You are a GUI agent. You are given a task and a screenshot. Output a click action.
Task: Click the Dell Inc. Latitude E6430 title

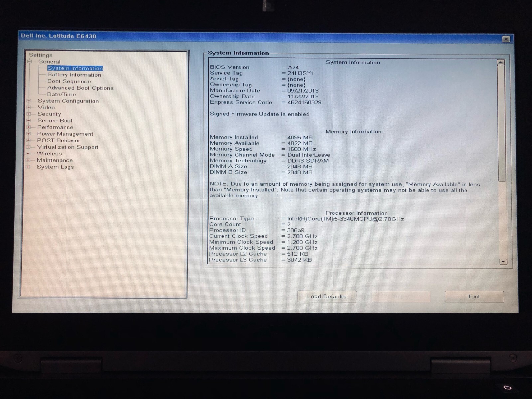tap(59, 36)
